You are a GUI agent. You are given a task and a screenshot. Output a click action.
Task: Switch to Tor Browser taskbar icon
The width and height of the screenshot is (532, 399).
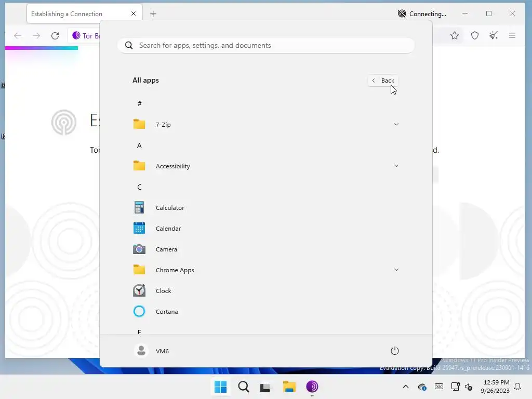point(312,387)
